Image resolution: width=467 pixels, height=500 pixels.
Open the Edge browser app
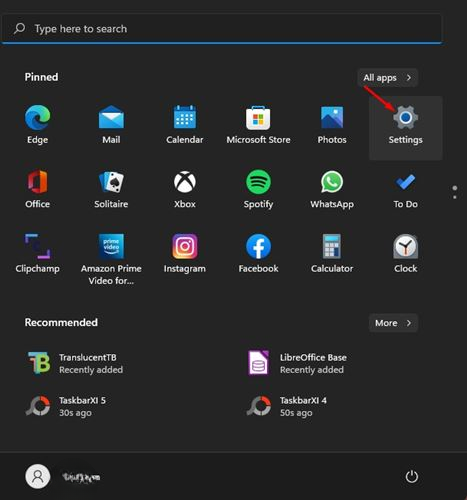tap(37, 125)
